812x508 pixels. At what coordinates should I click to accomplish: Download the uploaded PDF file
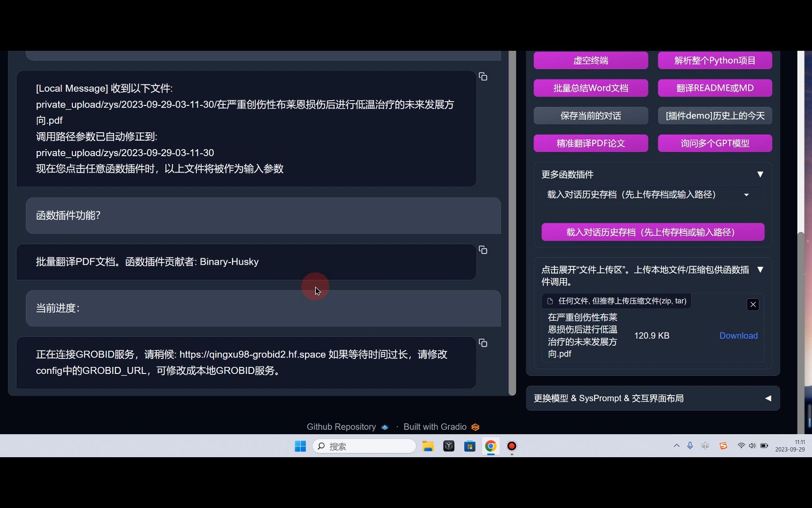(738, 336)
